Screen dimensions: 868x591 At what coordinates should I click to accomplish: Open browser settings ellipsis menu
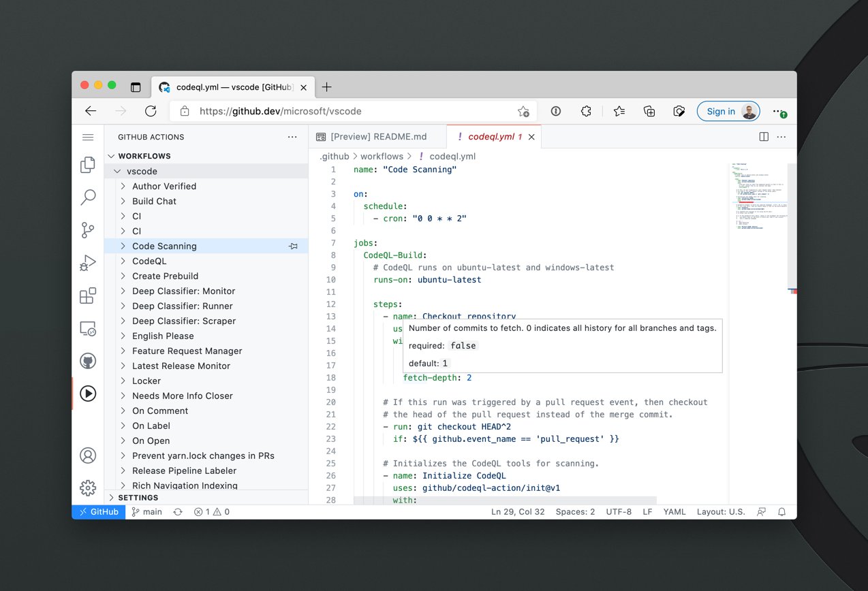point(779,111)
